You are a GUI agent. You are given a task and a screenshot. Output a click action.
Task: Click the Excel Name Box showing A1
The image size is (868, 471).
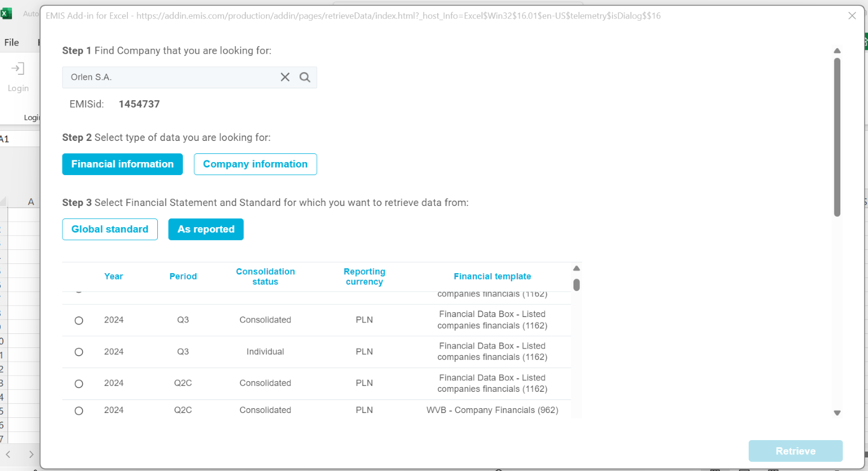(20, 139)
